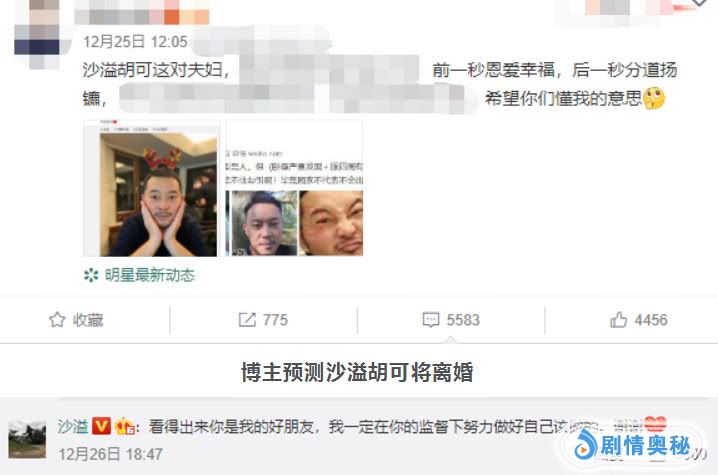Like the post with the thumbs-up icon

pos(618,320)
